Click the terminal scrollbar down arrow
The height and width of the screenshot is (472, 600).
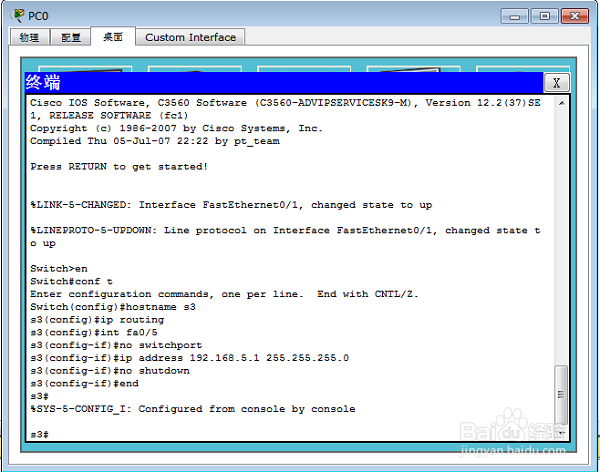(561, 433)
